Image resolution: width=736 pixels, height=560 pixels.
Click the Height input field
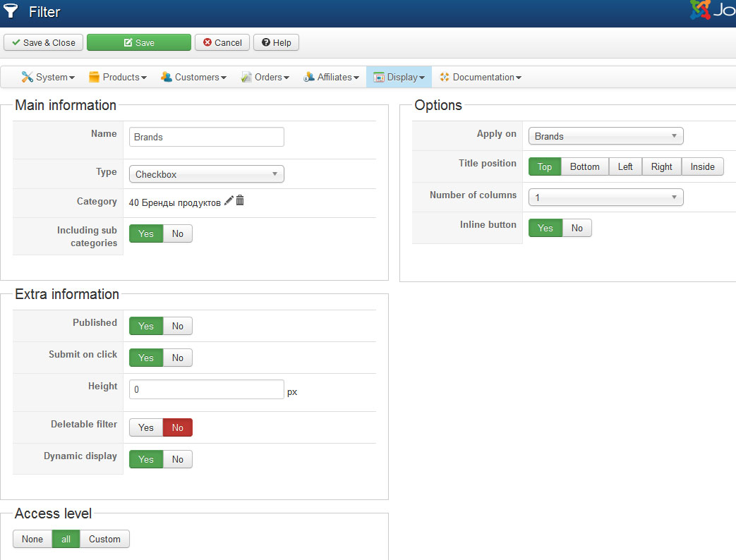pos(207,389)
